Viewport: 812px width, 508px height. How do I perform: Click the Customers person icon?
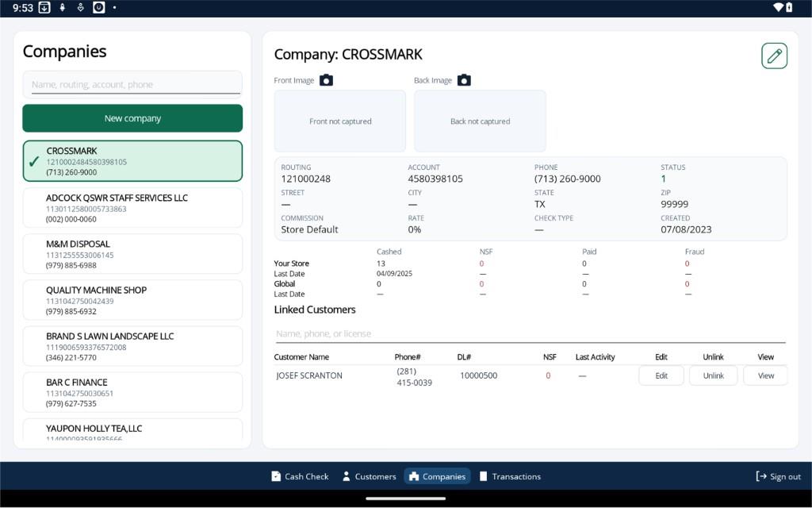click(346, 476)
